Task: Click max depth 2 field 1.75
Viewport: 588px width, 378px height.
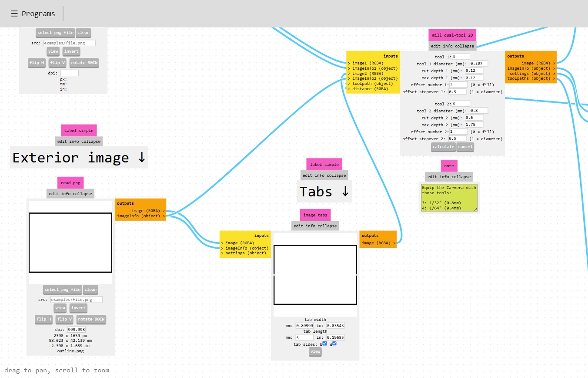Action: 474,125
